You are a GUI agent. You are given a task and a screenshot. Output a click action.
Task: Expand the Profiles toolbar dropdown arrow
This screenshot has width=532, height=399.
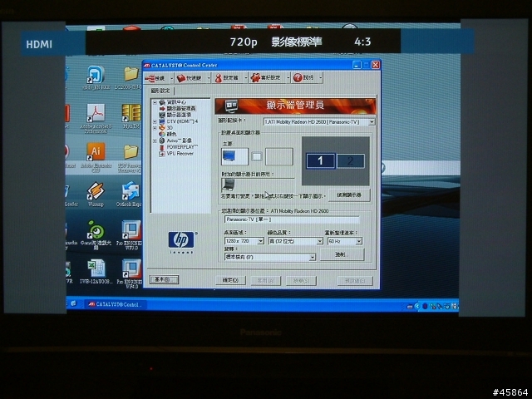tap(245, 78)
